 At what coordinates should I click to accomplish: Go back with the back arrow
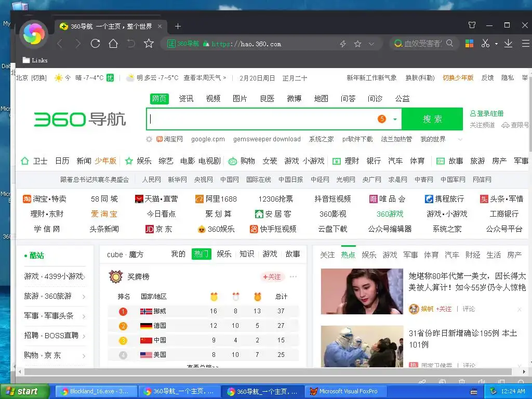[60, 44]
